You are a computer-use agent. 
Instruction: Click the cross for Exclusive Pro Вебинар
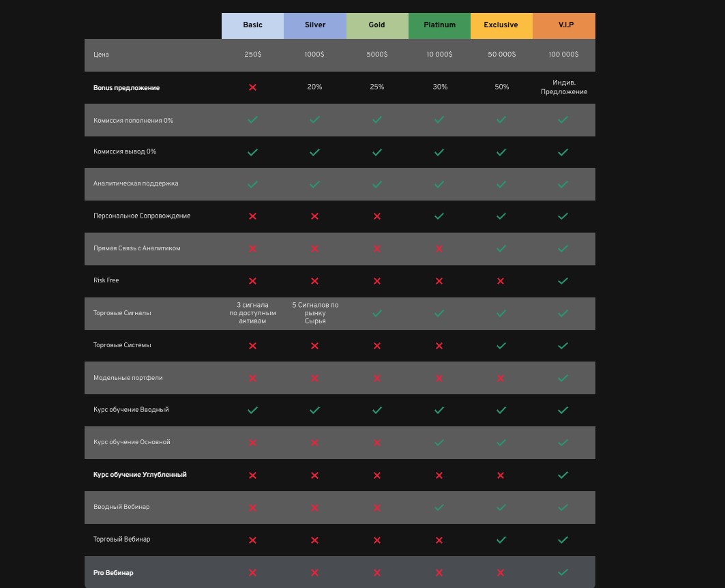tap(501, 572)
